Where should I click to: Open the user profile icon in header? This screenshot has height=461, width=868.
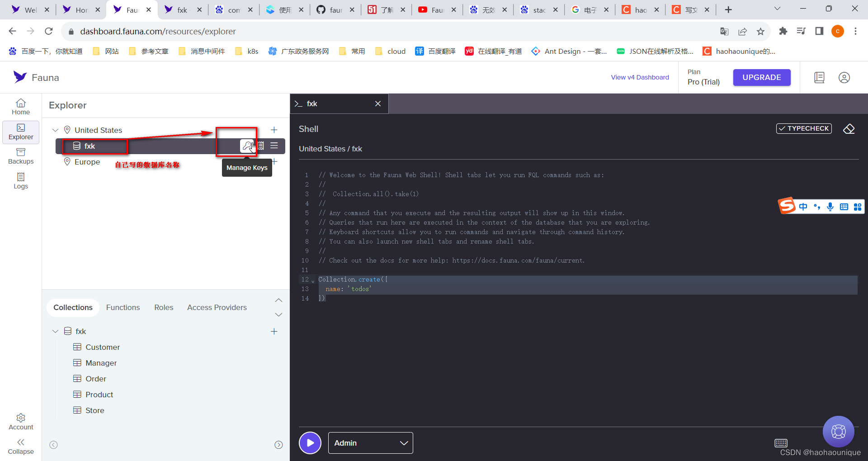[x=844, y=77]
